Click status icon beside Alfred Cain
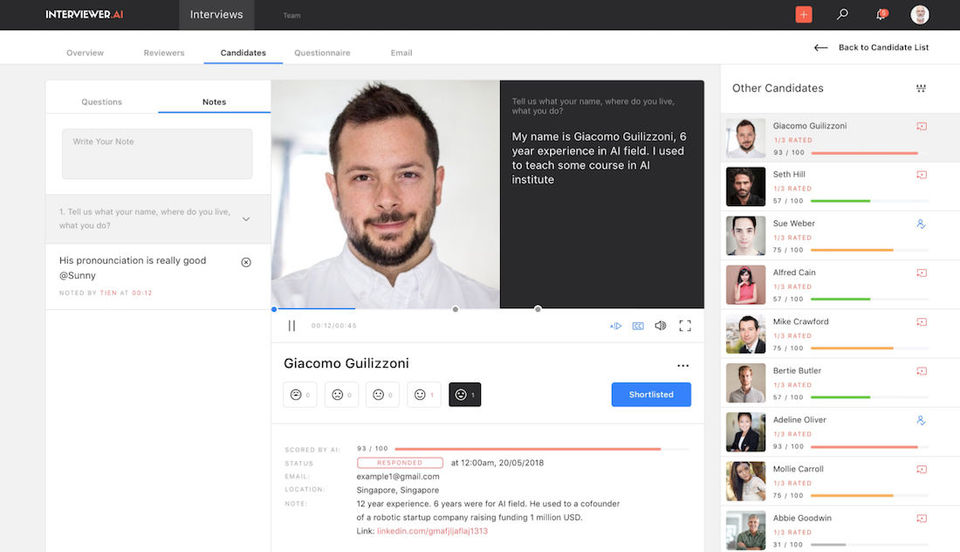Image resolution: width=960 pixels, height=552 pixels. (921, 273)
